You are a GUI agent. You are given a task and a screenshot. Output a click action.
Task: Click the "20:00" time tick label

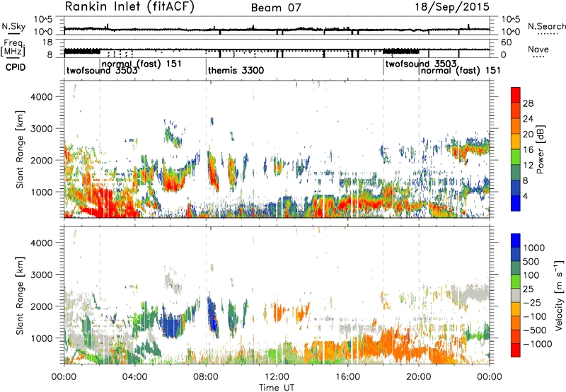pyautogui.click(x=419, y=377)
